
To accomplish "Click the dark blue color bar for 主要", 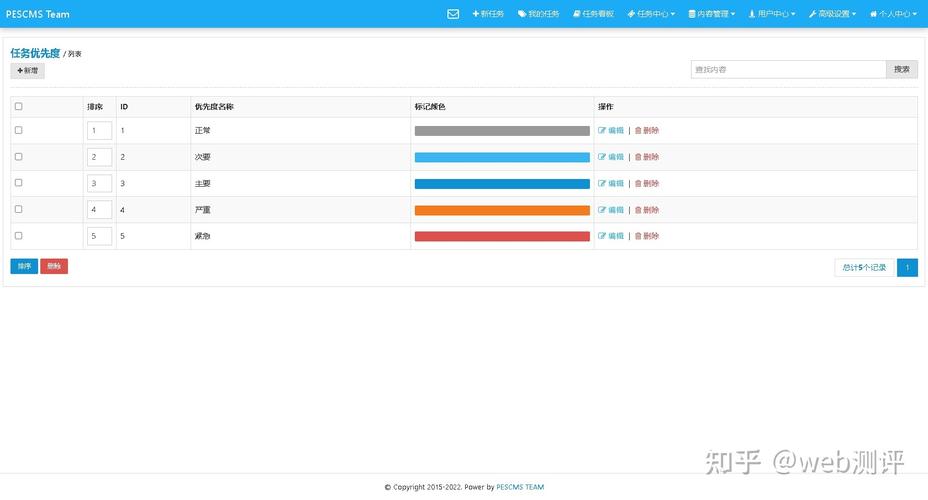I will click(x=502, y=183).
